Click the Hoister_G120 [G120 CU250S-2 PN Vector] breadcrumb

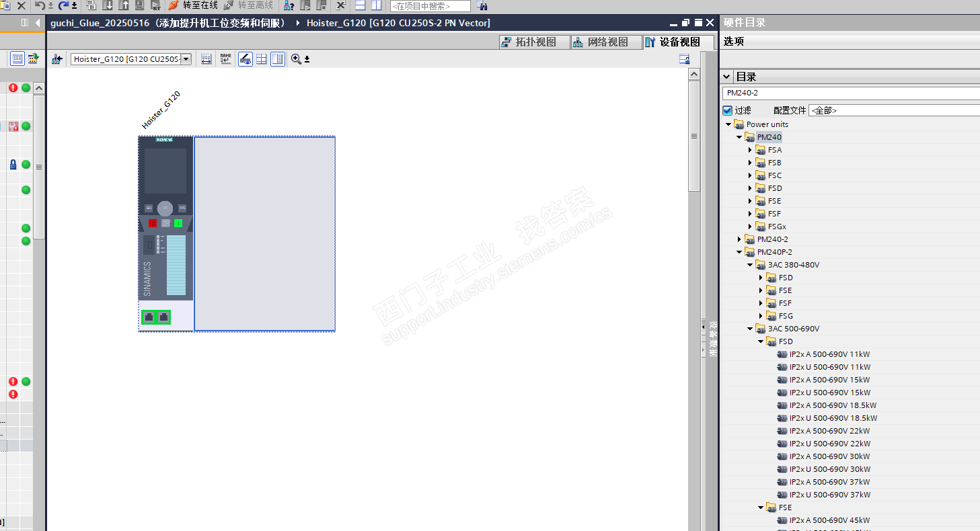pyautogui.click(x=398, y=23)
